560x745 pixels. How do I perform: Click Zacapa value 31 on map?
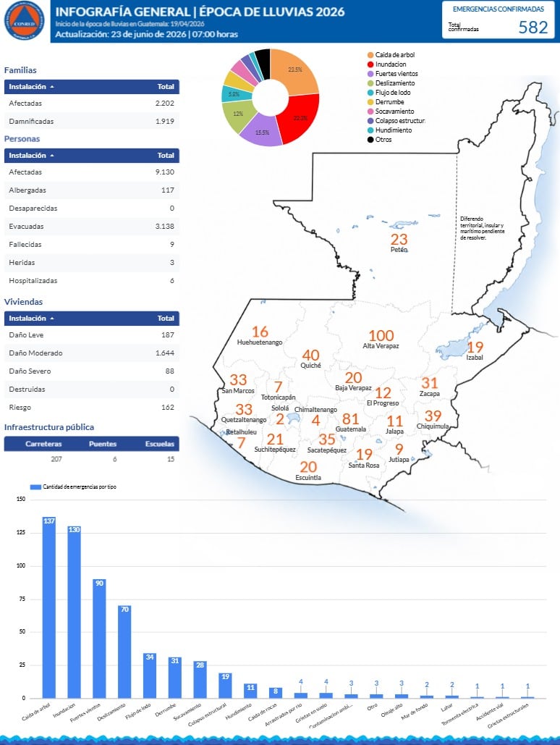429,383
